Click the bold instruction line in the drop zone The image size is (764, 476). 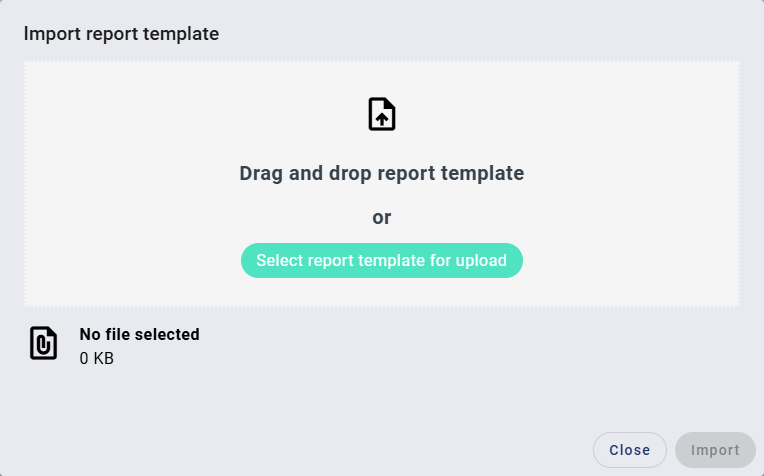[382, 173]
